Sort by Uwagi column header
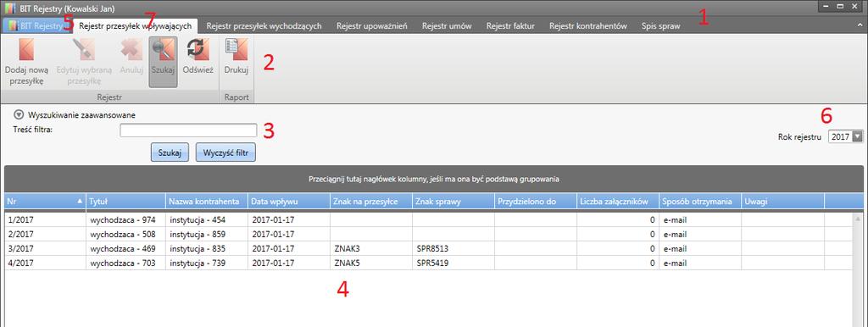This screenshot has height=327, width=868. (x=782, y=202)
